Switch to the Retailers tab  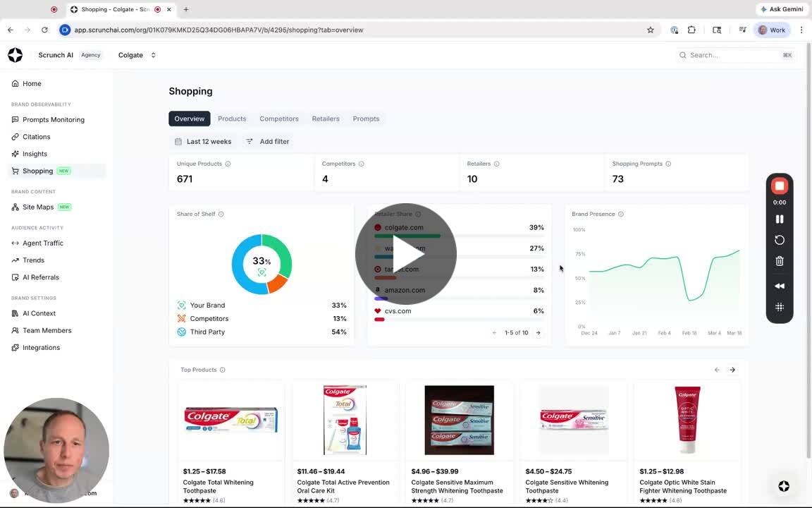[x=326, y=119]
